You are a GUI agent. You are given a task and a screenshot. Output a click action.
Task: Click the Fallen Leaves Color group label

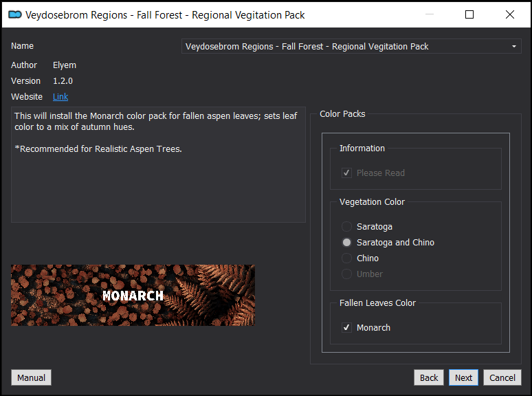(x=377, y=303)
